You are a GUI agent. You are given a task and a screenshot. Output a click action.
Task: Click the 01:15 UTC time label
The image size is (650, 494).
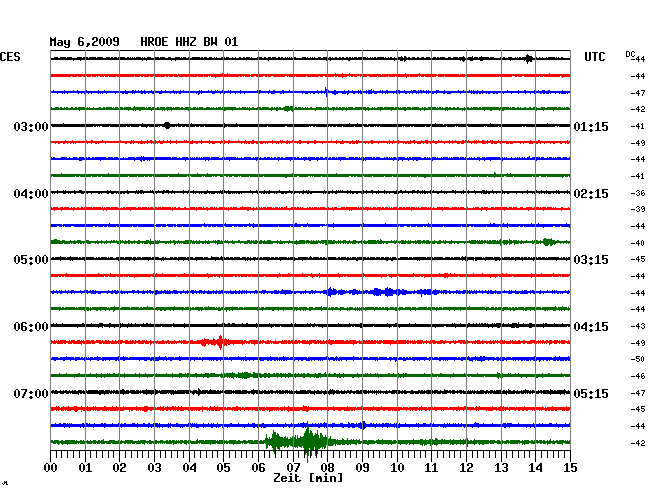coord(591,126)
